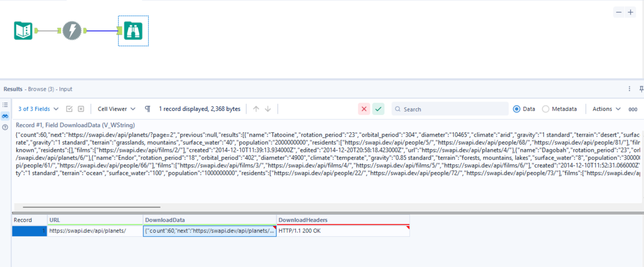Expand the Actions dropdown menu

(607, 109)
